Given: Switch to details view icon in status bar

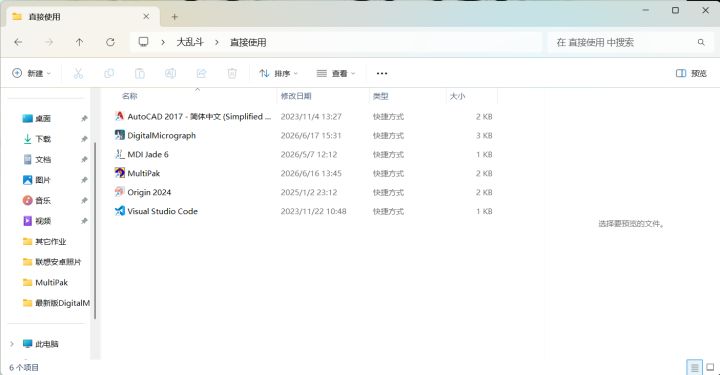Looking at the screenshot, I should click(694, 367).
